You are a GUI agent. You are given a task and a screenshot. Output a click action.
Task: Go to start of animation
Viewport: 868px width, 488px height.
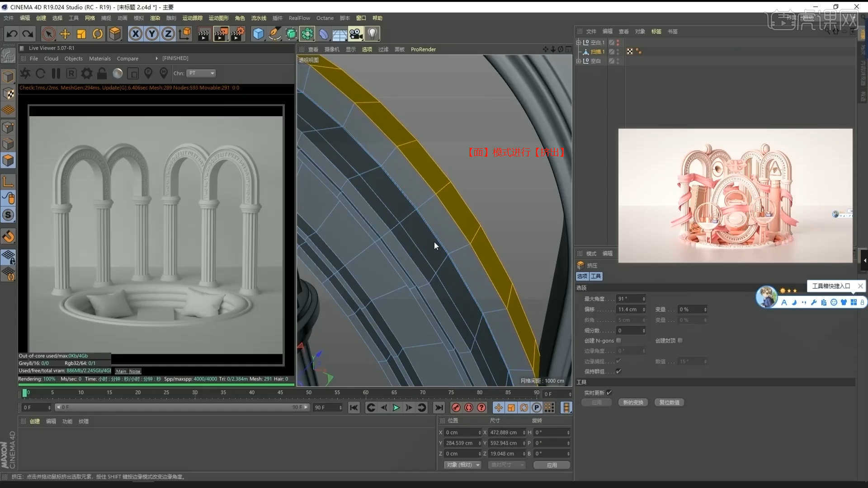click(354, 408)
